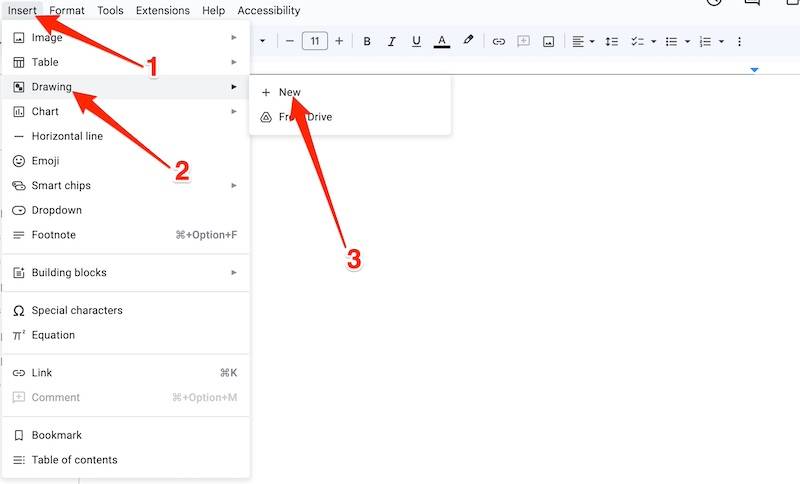Viewport: 800px width, 484px height.
Task: Click the insert image toolbar icon
Action: [x=548, y=41]
